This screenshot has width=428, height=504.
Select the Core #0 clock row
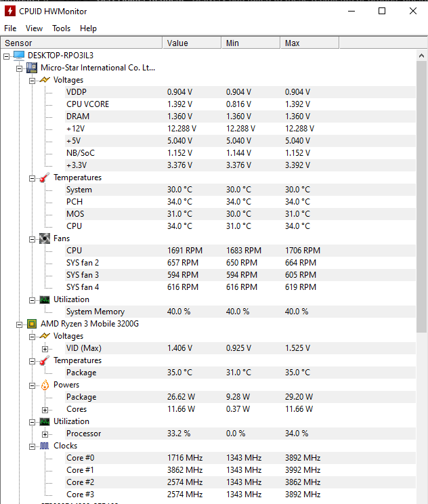click(240, 458)
